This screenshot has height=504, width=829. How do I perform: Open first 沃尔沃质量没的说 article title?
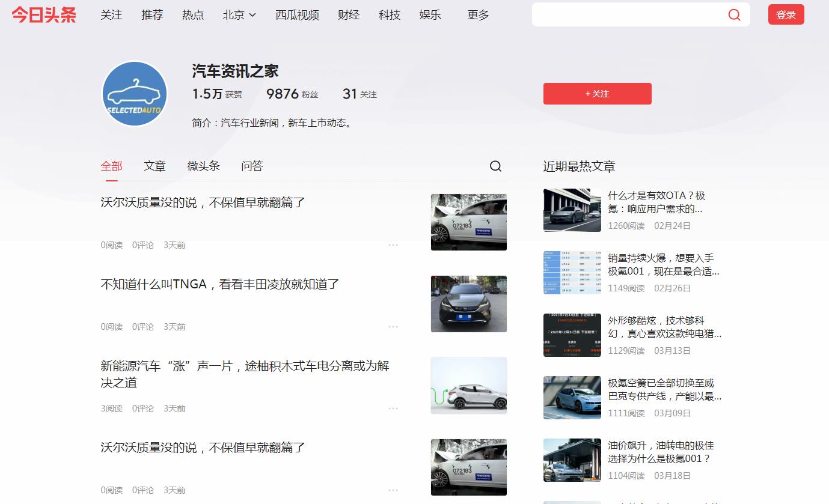point(203,203)
